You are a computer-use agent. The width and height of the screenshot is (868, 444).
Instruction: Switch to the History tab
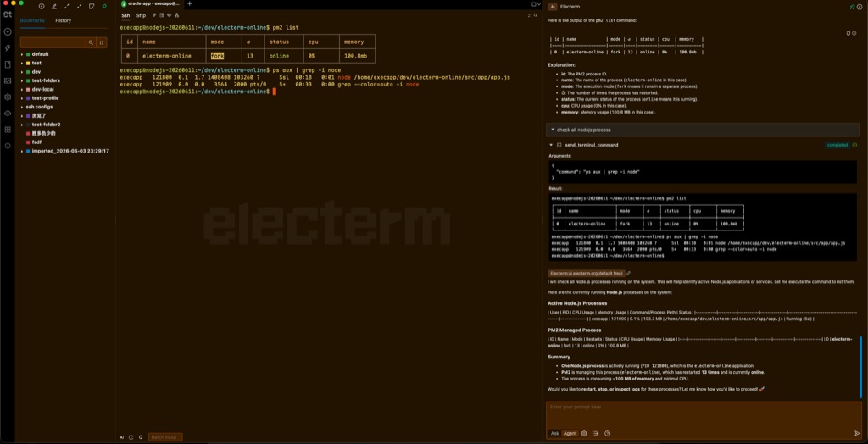click(63, 20)
